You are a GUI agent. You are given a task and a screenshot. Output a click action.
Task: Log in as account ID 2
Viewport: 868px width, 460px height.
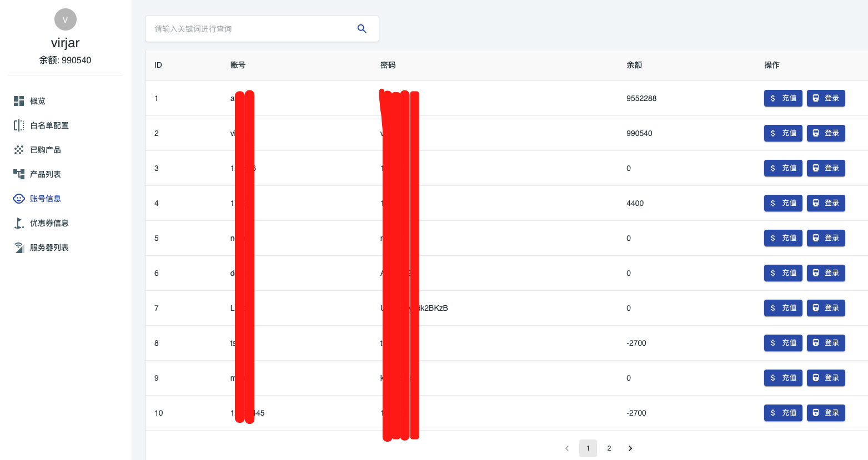(x=826, y=133)
